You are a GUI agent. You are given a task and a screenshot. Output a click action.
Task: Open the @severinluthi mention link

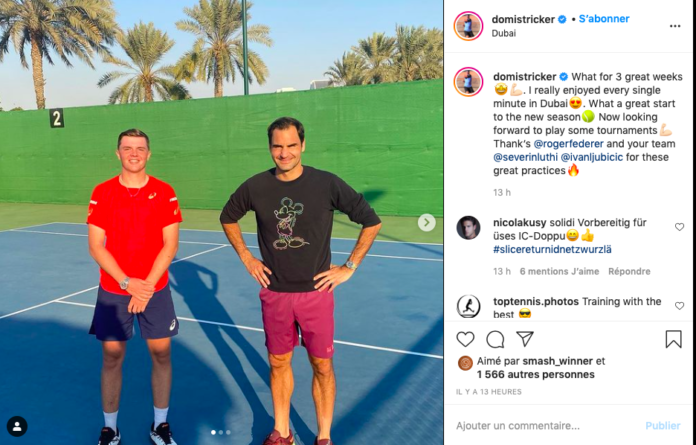pyautogui.click(x=525, y=157)
